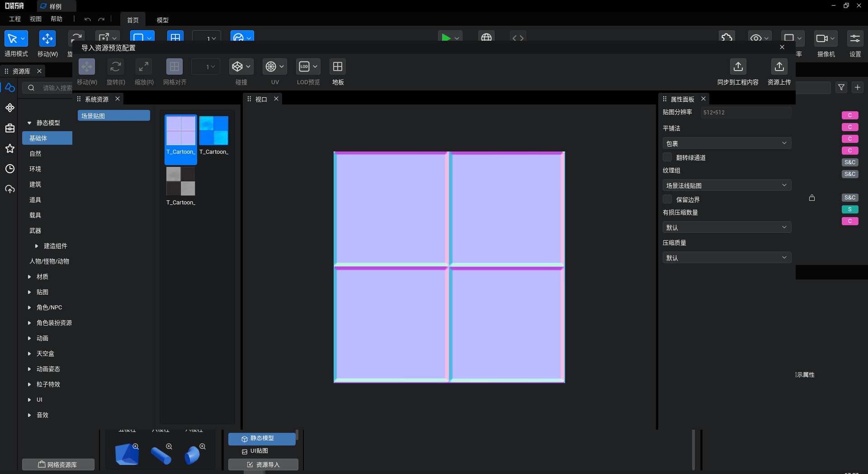Close the 视口 viewport tab
868x474 pixels.
point(276,99)
